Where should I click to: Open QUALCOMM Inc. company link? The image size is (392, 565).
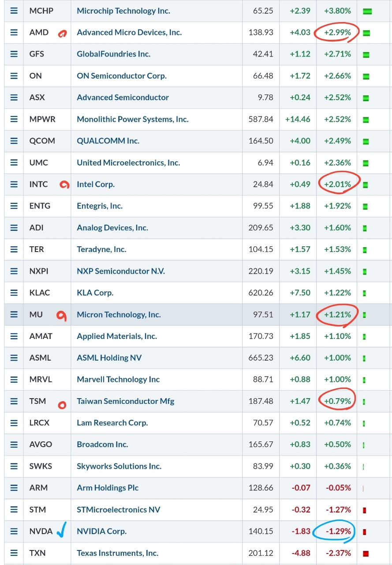click(x=108, y=141)
